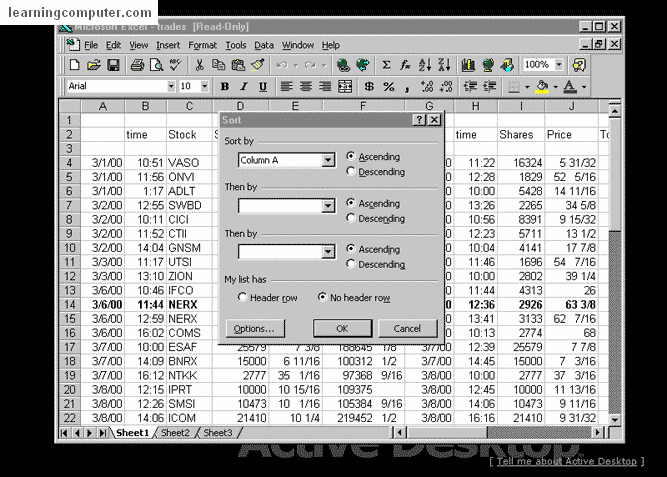Click the New workbook icon
Image resolution: width=667 pixels, height=477 pixels.
(x=74, y=65)
